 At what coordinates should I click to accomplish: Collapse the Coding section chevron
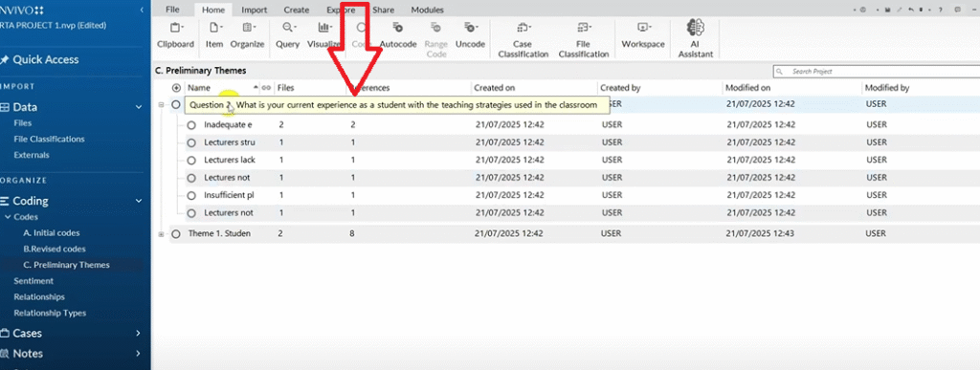(139, 202)
